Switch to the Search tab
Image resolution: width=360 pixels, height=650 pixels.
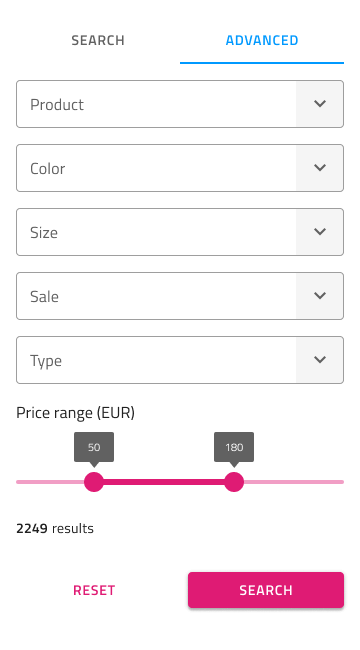click(98, 40)
